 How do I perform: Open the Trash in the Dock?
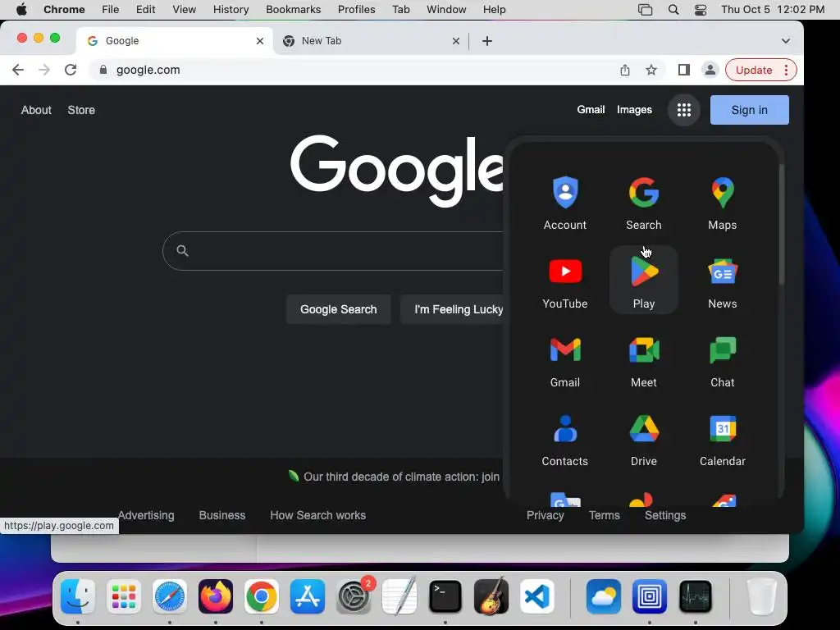761,596
